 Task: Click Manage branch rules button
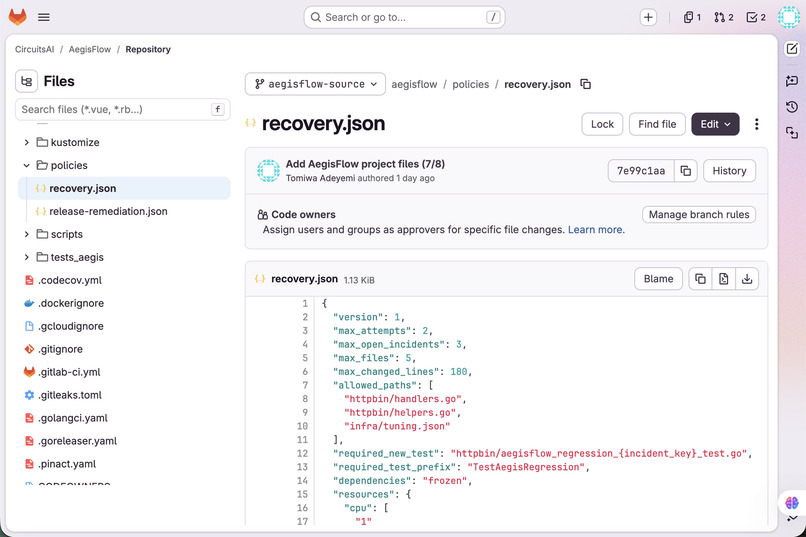699,214
